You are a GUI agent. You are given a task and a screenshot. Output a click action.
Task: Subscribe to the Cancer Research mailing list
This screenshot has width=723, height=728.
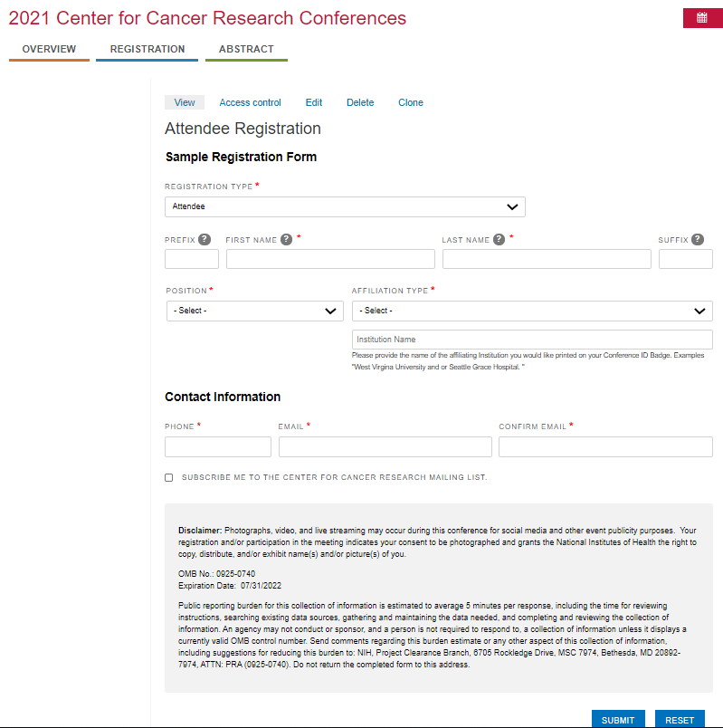click(x=169, y=477)
